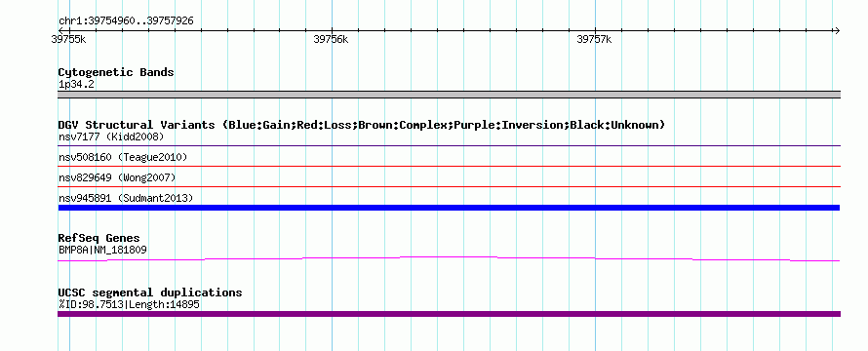
Task: Click the red line under nsv508160
Action: 449,166
